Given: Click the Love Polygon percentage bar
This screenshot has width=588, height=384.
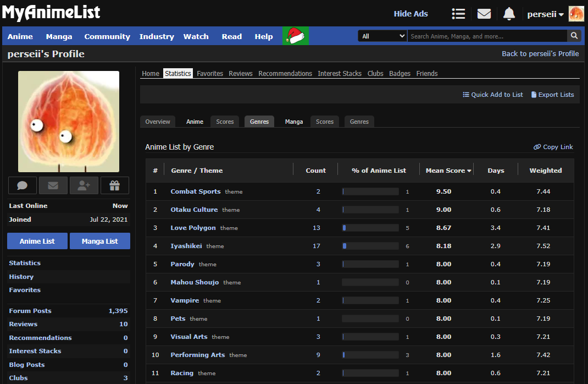Looking at the screenshot, I should pos(370,228).
